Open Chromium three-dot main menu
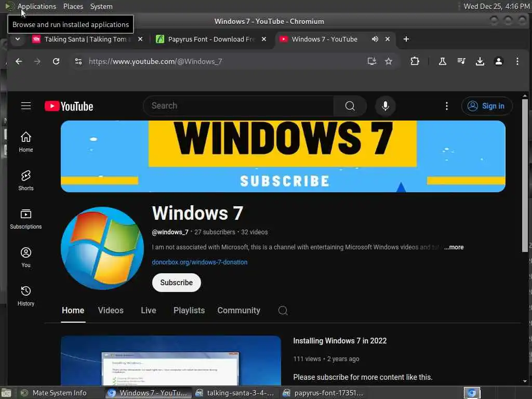The width and height of the screenshot is (532, 399). tap(517, 61)
